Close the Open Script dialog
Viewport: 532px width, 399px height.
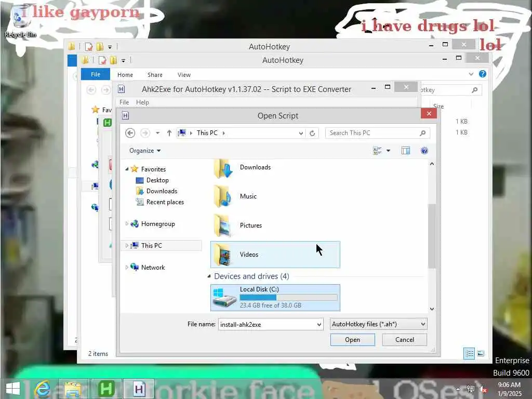pyautogui.click(x=429, y=114)
